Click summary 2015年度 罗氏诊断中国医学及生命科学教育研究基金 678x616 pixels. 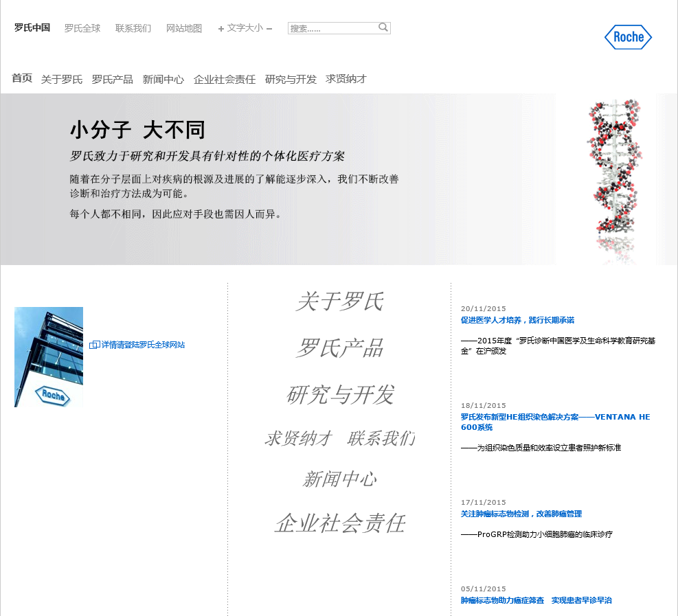click(x=558, y=346)
